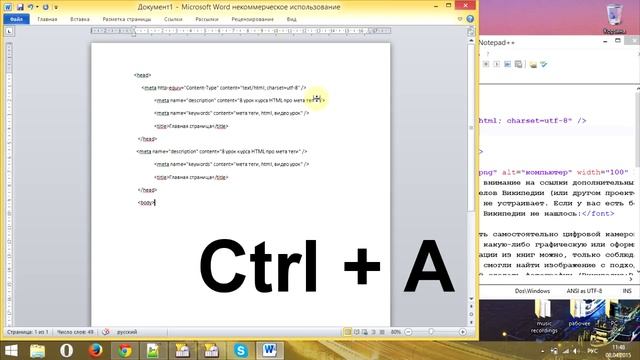
Task: Click "ANSI as UTF-8" in Notepad++ status bar
Action: coord(584,291)
